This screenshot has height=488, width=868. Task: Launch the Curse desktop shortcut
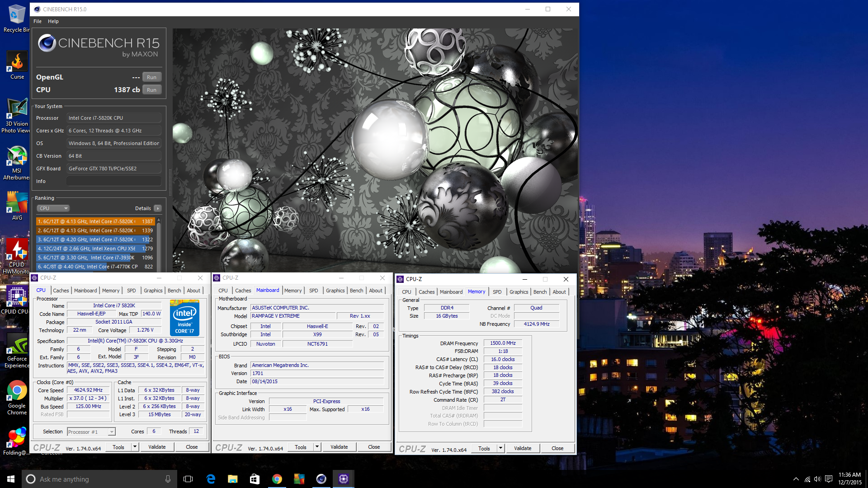(17, 66)
